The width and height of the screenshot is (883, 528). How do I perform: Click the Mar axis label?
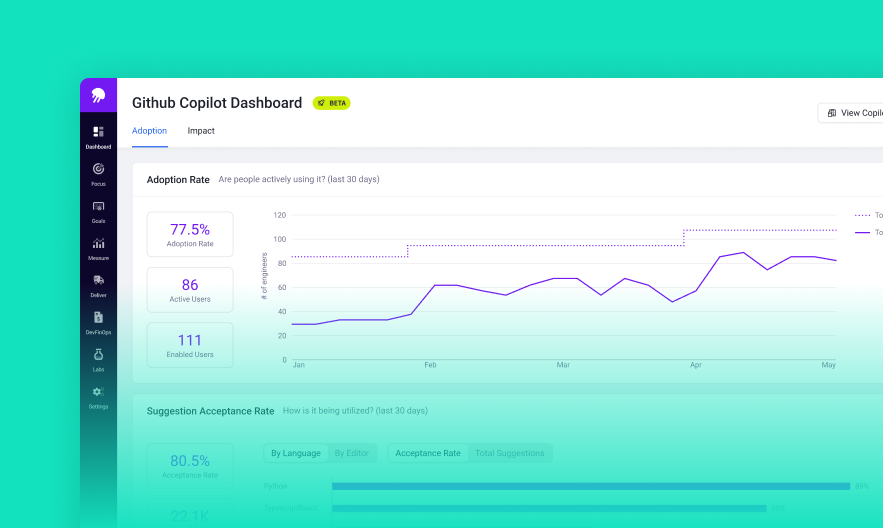(563, 365)
